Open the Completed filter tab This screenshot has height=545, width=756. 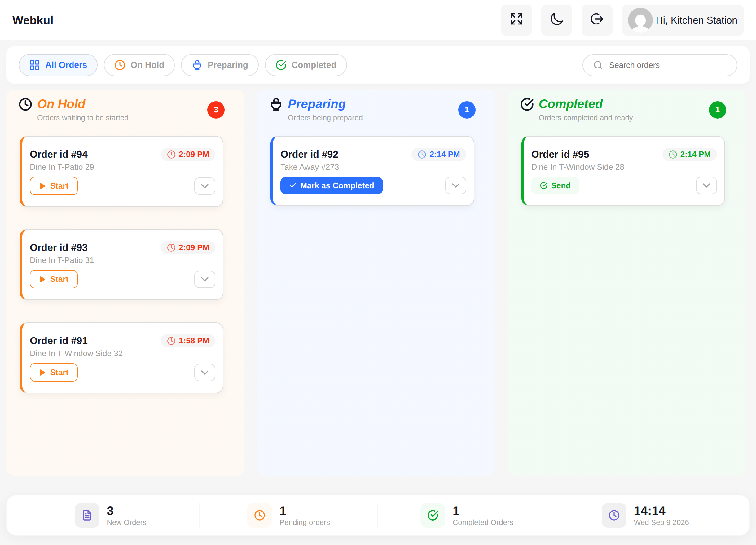pyautogui.click(x=306, y=65)
